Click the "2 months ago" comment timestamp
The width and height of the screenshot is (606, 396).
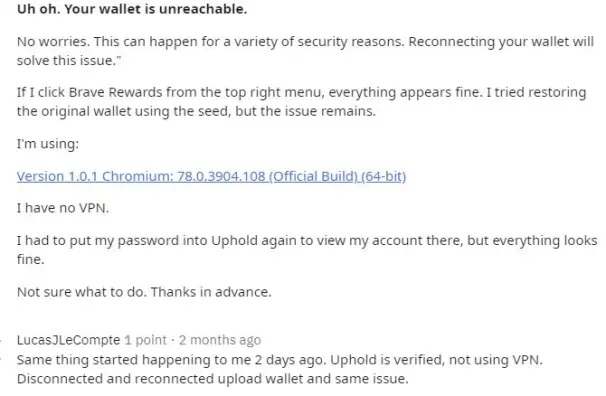click(x=220, y=340)
